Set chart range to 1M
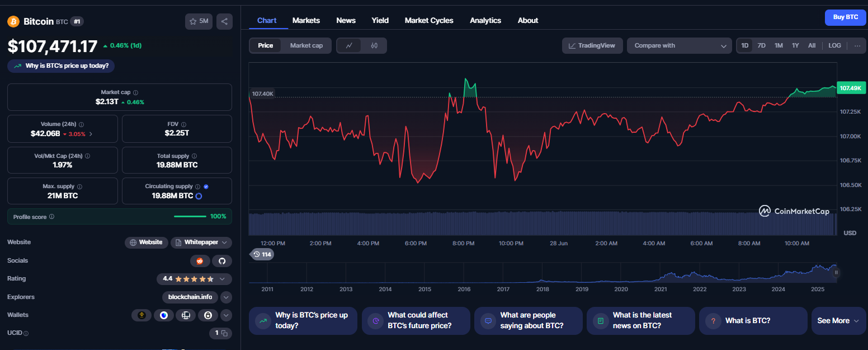Screen dimensions: 868x350 coord(779,46)
